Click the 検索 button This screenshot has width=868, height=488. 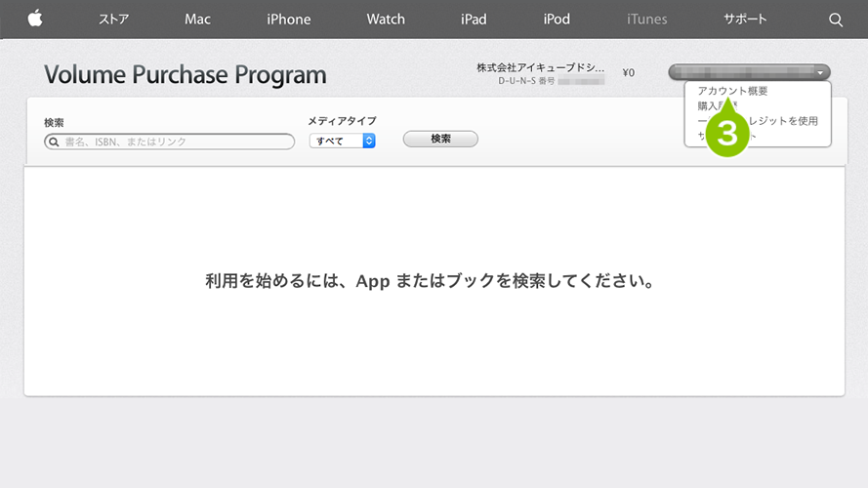tap(440, 139)
